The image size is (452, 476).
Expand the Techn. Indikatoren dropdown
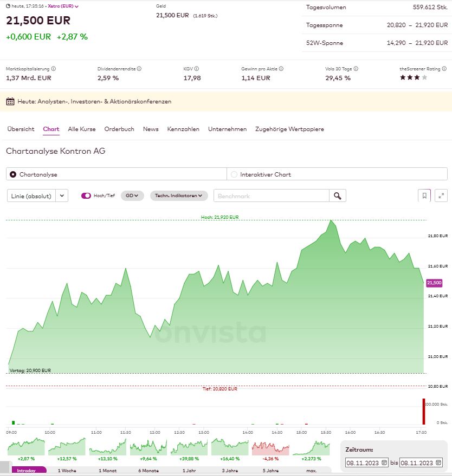click(x=179, y=195)
